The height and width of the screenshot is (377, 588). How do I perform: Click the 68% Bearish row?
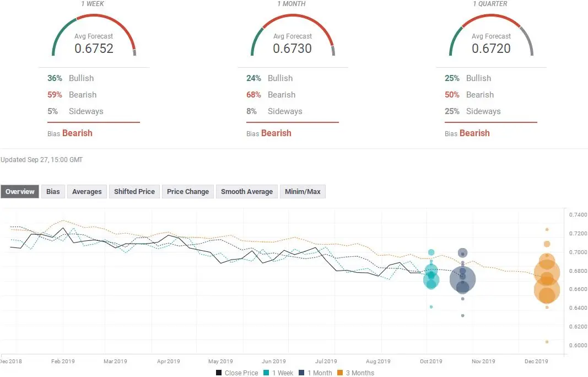(x=271, y=95)
